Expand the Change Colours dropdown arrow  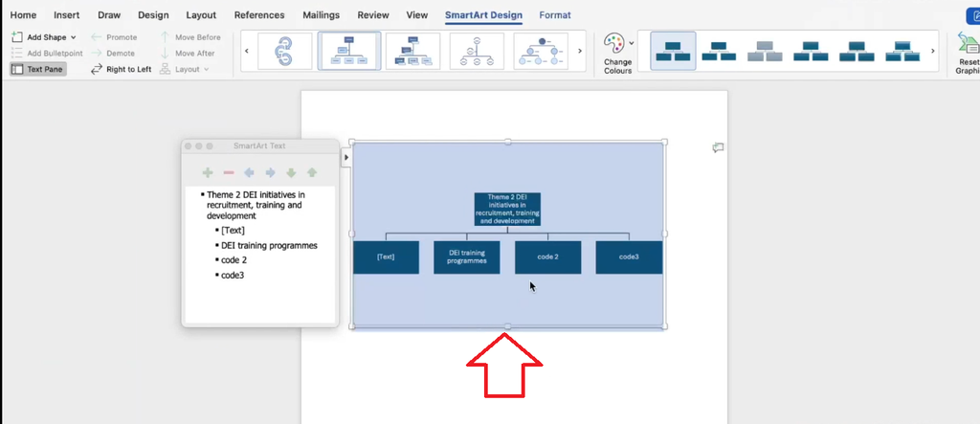[x=632, y=43]
